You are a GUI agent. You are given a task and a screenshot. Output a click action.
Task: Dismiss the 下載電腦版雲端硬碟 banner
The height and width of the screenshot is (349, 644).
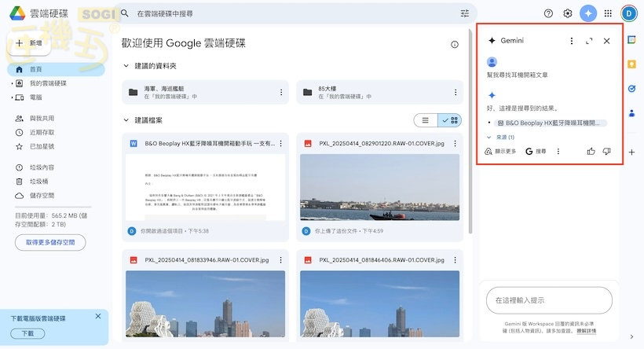pyautogui.click(x=97, y=316)
